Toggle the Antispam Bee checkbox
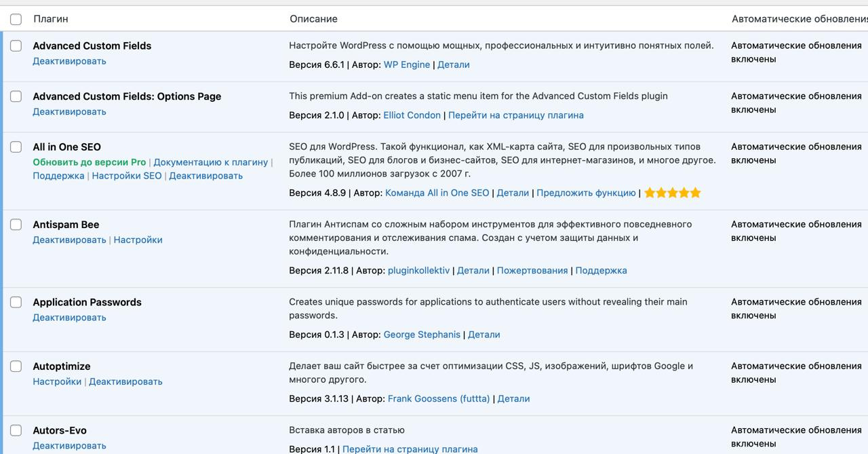868x454 pixels. [x=16, y=225]
